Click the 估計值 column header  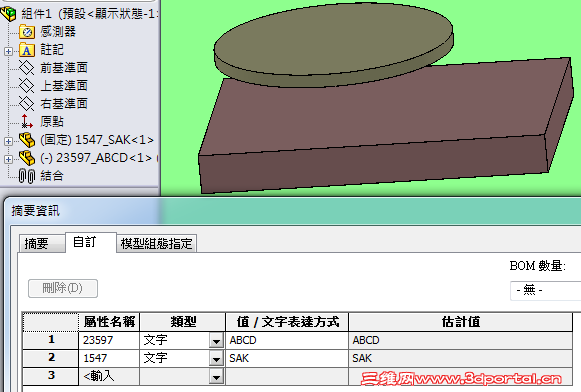coord(461,322)
